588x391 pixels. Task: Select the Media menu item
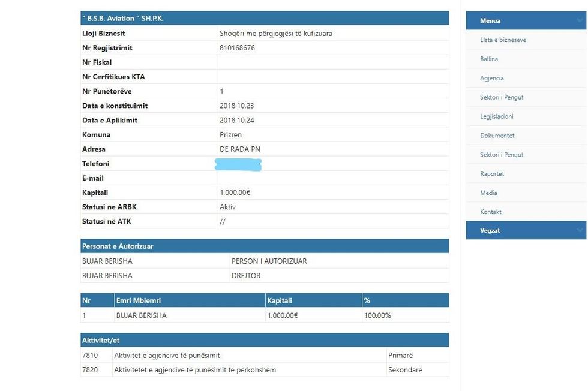tap(488, 193)
